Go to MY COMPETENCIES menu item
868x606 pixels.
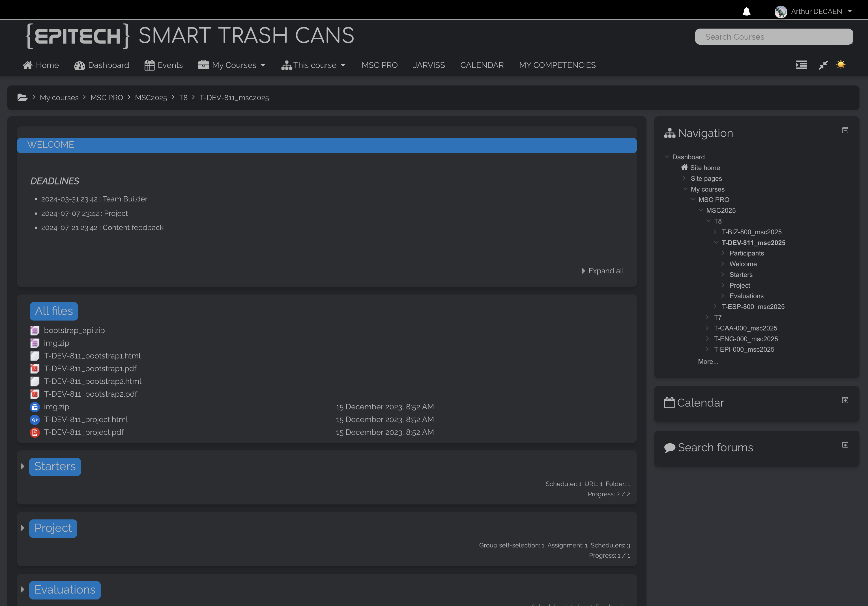(x=557, y=65)
